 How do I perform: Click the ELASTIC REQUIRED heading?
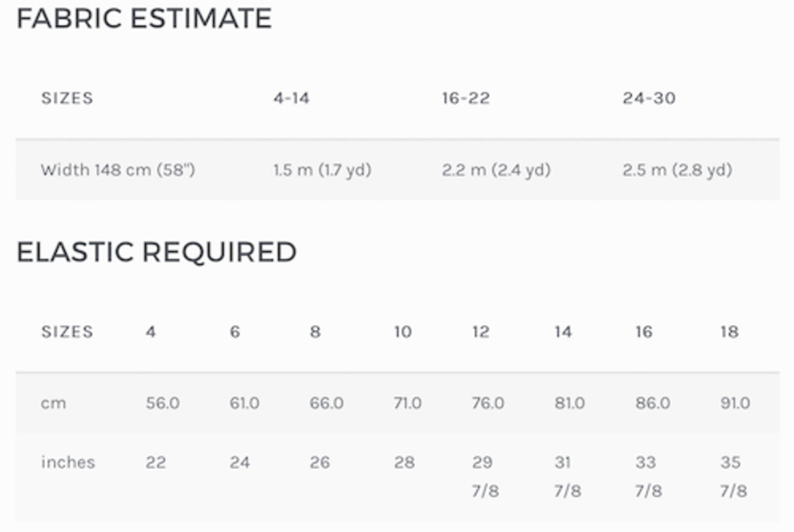[x=157, y=252]
